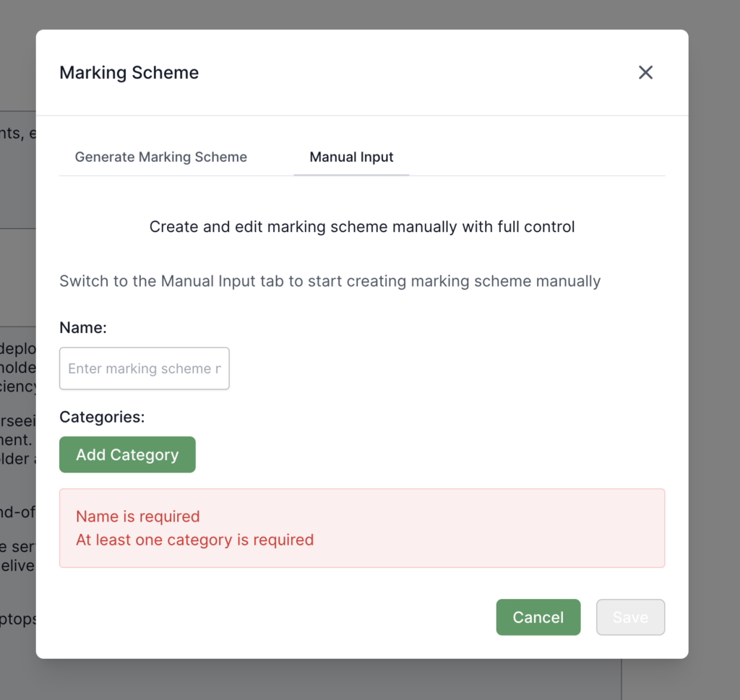The width and height of the screenshot is (740, 700).
Task: Cancel the marking scheme dialog
Action: (x=538, y=617)
